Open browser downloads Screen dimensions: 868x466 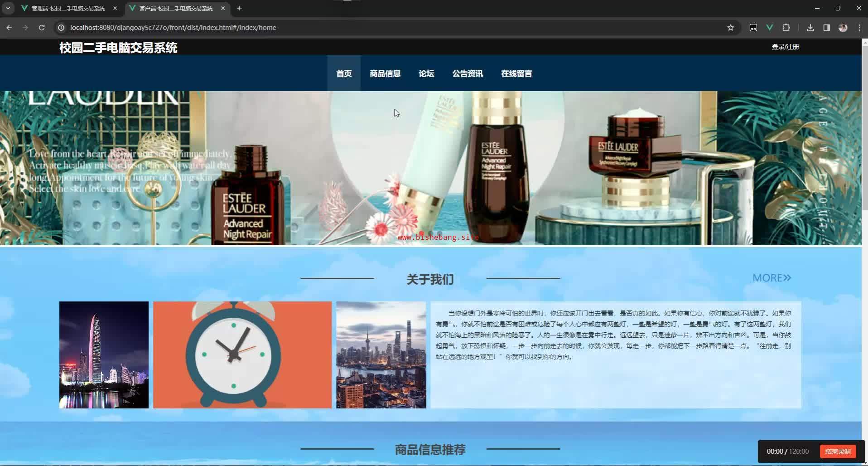pos(810,28)
